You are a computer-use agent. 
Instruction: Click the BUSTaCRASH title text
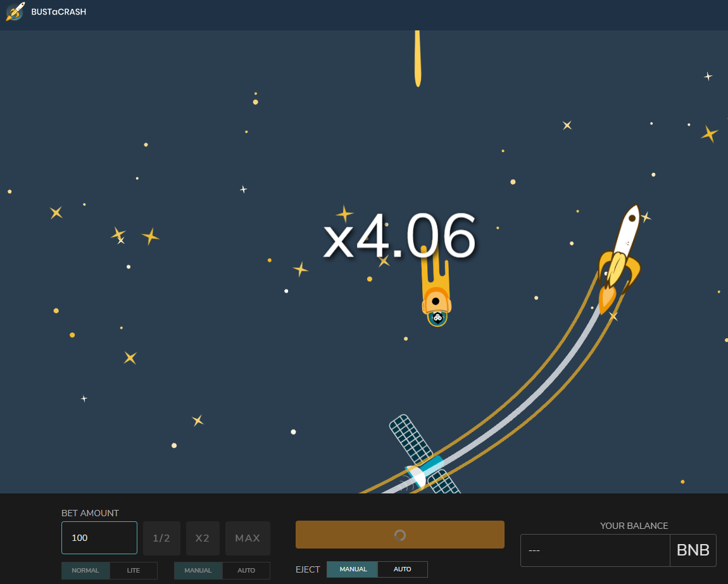coord(58,12)
